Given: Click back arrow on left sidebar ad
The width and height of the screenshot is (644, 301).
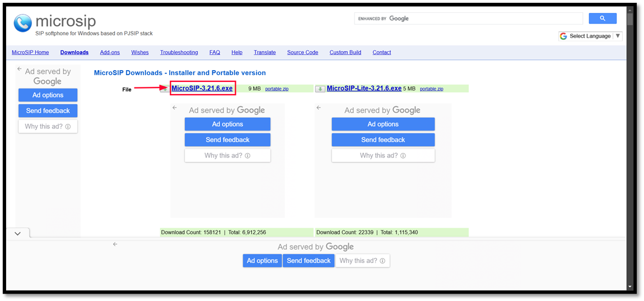Looking at the screenshot, I should [x=20, y=69].
